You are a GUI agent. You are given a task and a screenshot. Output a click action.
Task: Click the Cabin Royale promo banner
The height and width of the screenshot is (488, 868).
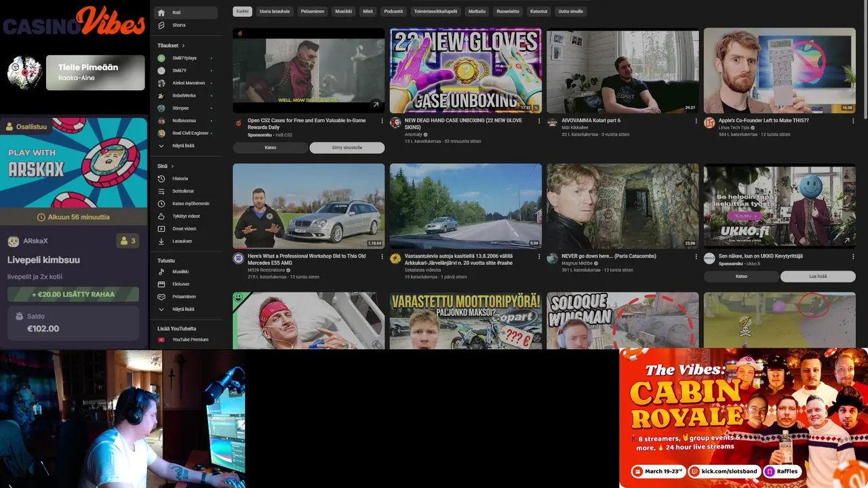[743, 418]
